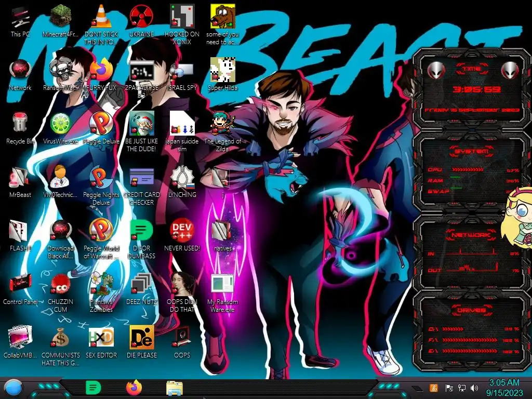Open the green pinned app on taskbar
This screenshot has height=399, width=532.
point(94,388)
